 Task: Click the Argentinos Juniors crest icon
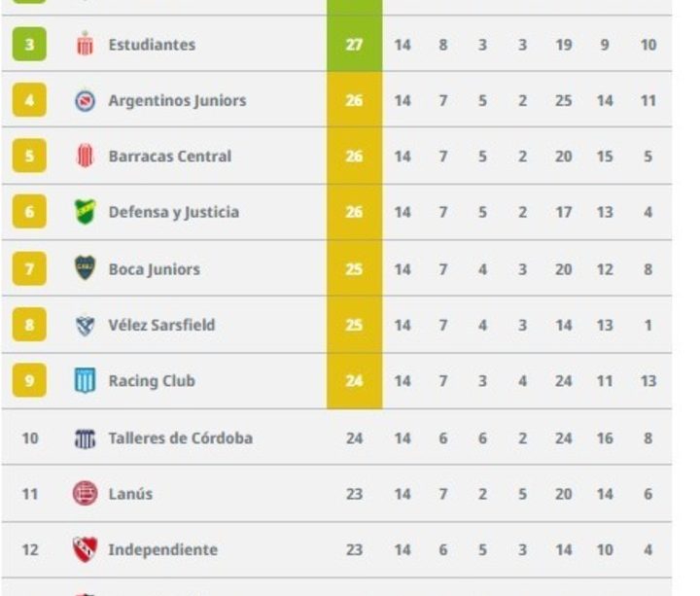(x=86, y=100)
